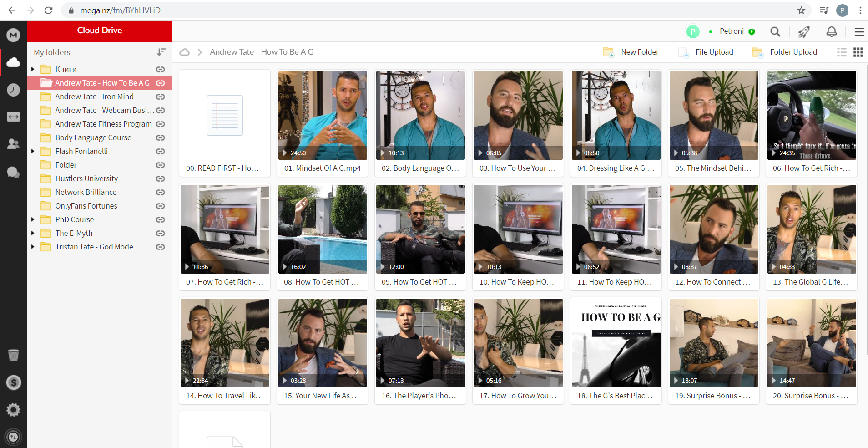The width and height of the screenshot is (868, 448).
Task: Expand Tristan Tate - God Mode folder
Action: click(x=33, y=247)
